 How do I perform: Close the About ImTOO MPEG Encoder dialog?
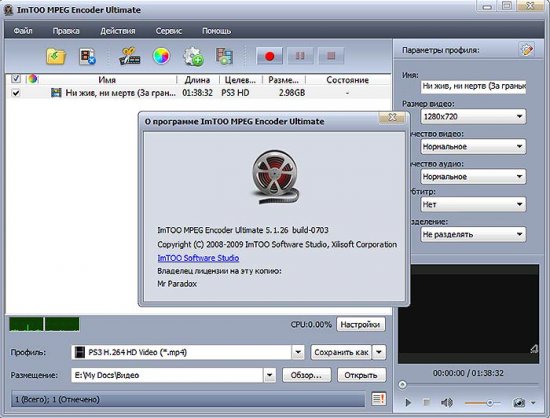pos(392,117)
